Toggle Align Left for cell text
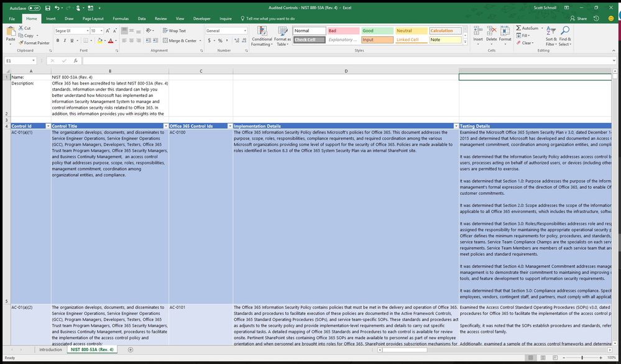The height and width of the screenshot is (364, 621). 124,40
